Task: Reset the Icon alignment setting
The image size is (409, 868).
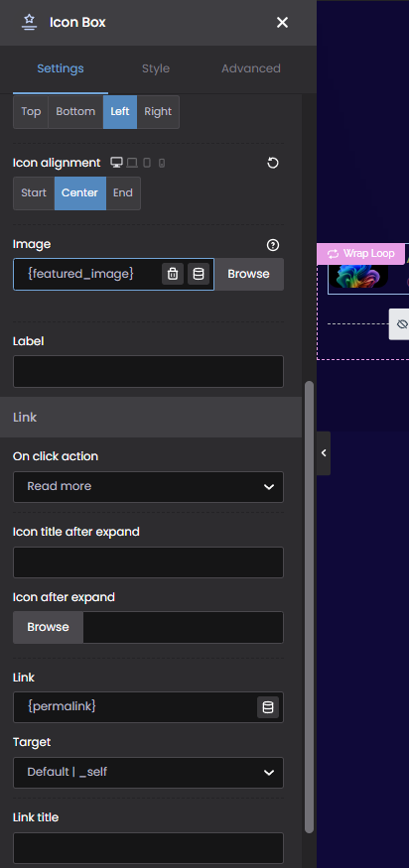Action: pyautogui.click(x=273, y=163)
